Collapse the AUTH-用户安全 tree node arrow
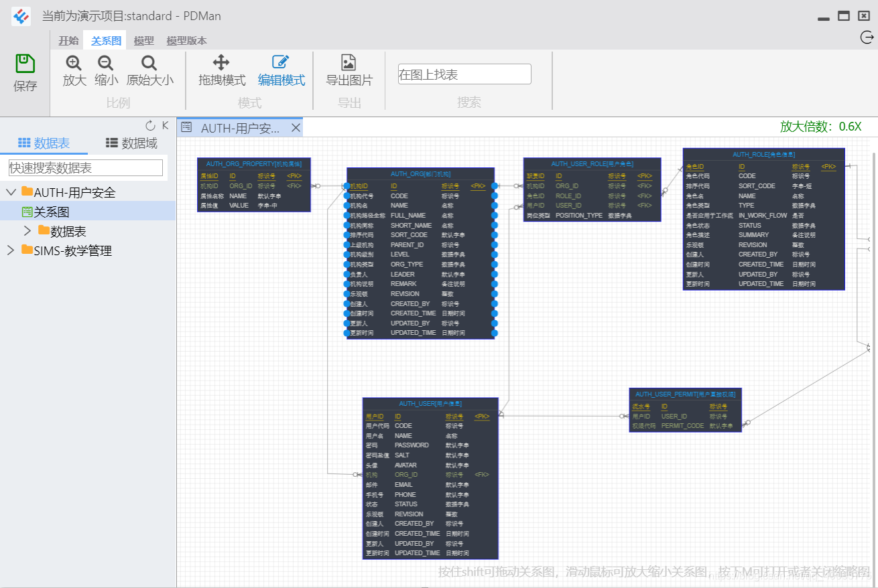The height and width of the screenshot is (588, 878). (11, 192)
